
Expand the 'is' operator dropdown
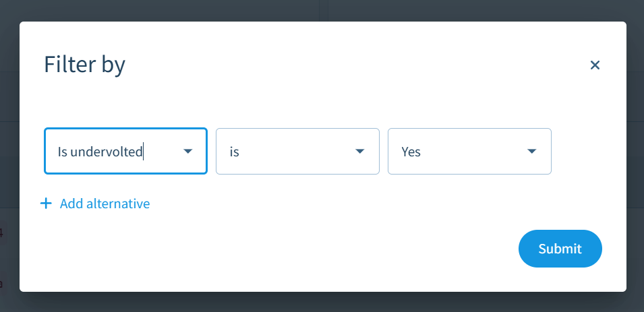297,152
